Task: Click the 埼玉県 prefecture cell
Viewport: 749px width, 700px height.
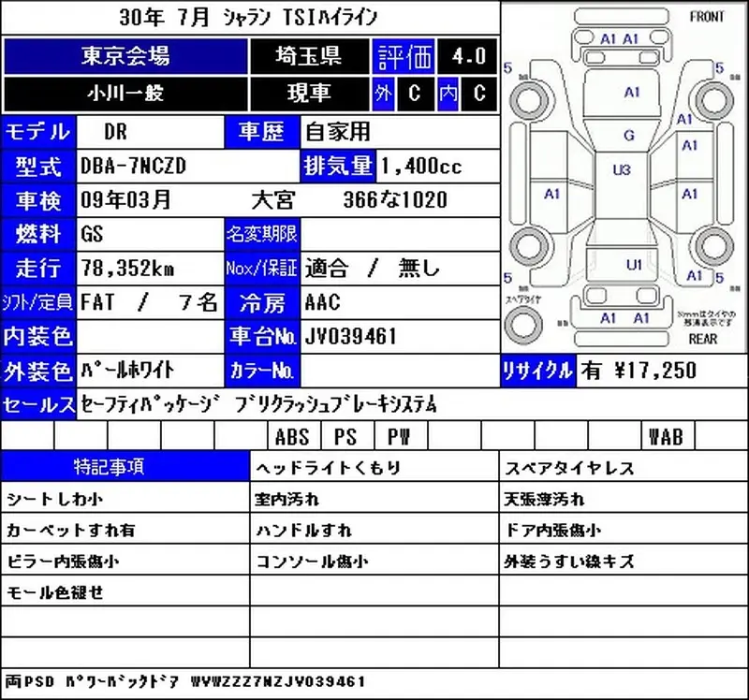Action: click(309, 56)
